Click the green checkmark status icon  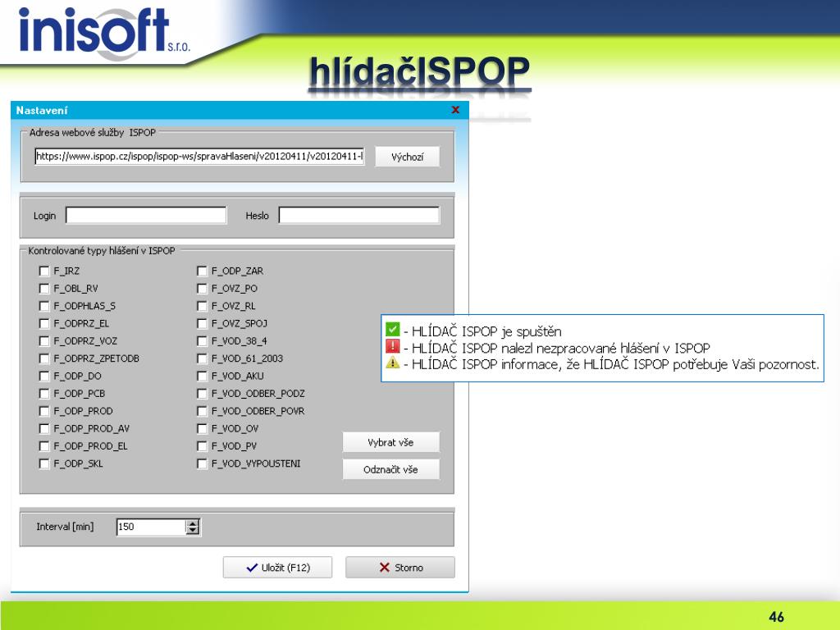pyautogui.click(x=393, y=329)
